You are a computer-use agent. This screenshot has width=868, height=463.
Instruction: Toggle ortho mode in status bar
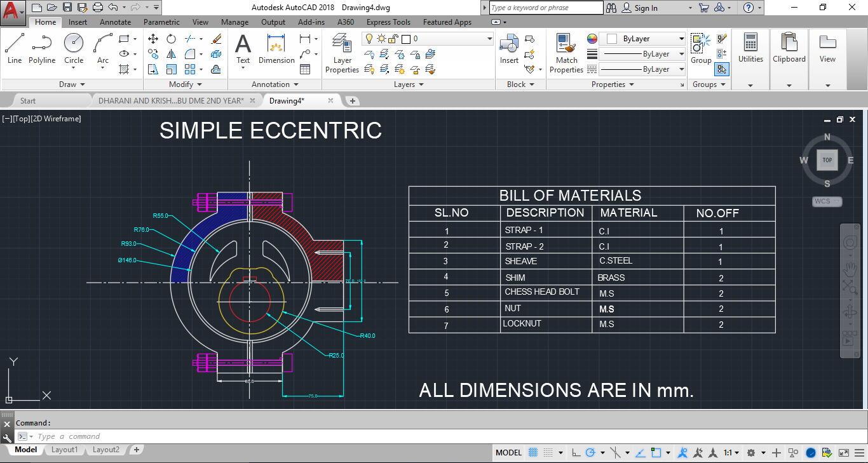coord(576,453)
